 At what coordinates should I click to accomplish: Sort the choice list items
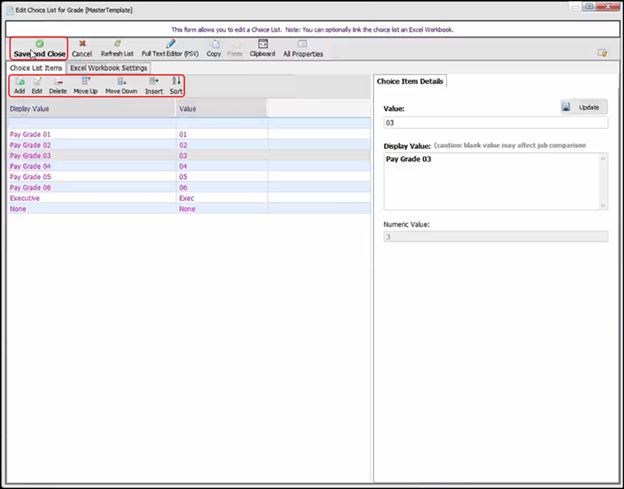pos(176,85)
